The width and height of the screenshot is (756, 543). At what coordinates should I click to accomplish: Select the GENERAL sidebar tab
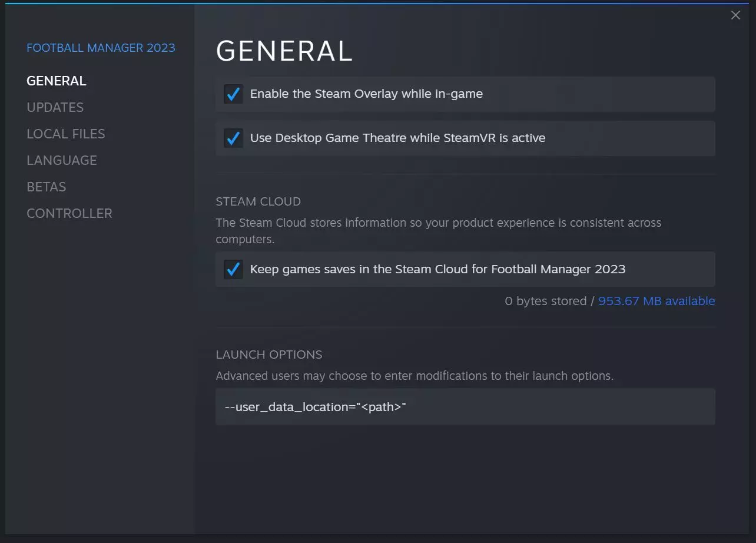57,81
